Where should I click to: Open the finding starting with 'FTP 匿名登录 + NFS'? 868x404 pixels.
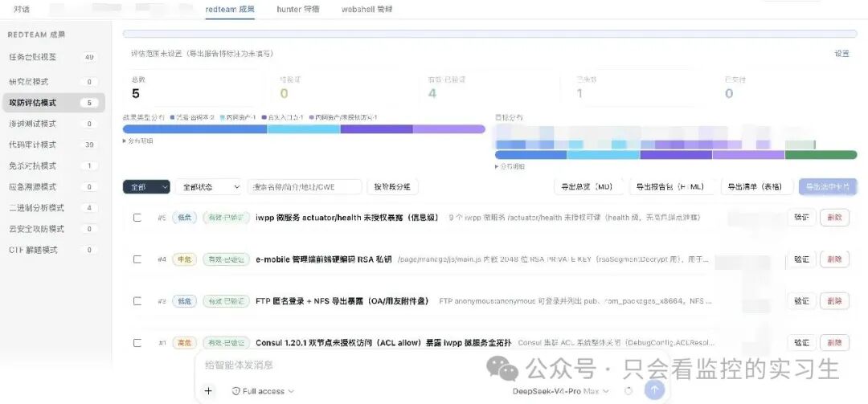[342, 301]
